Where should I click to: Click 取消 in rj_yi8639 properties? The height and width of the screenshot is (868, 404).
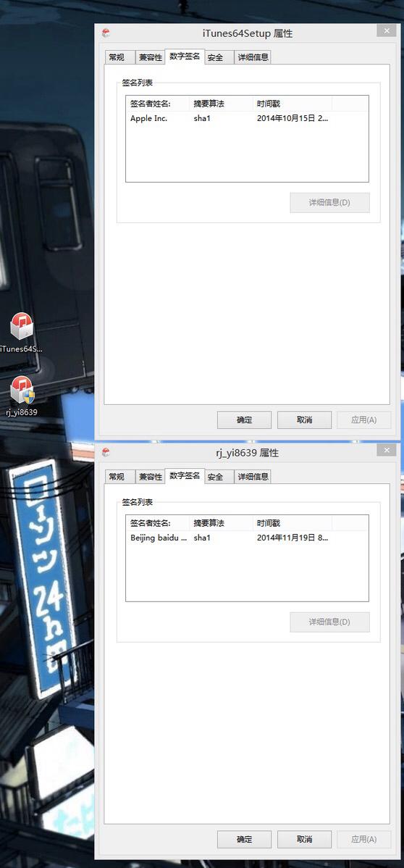pos(304,839)
